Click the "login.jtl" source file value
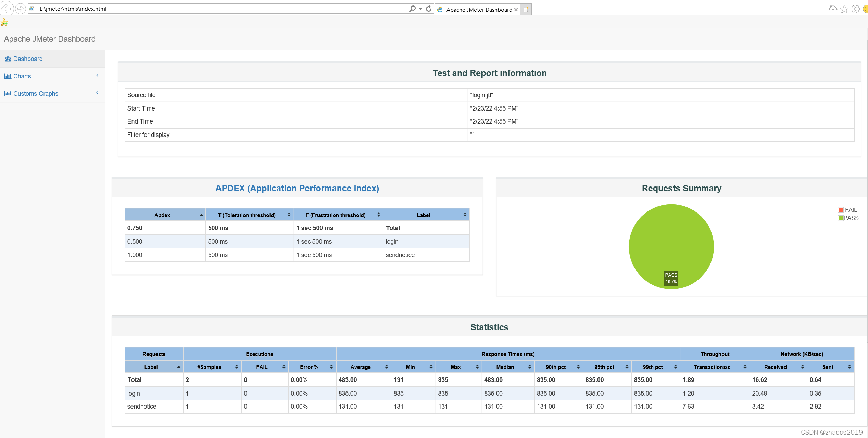 481,95
